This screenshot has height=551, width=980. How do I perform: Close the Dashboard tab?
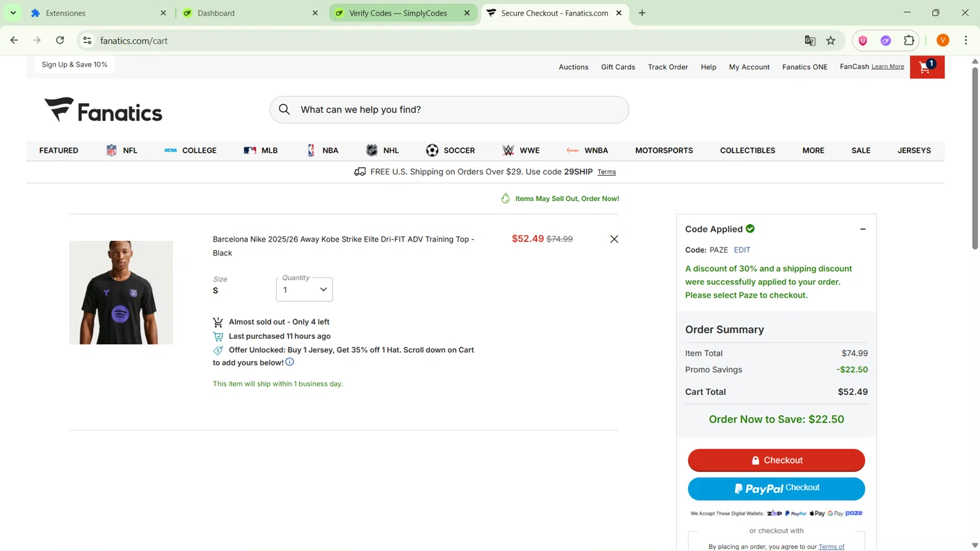(x=315, y=13)
